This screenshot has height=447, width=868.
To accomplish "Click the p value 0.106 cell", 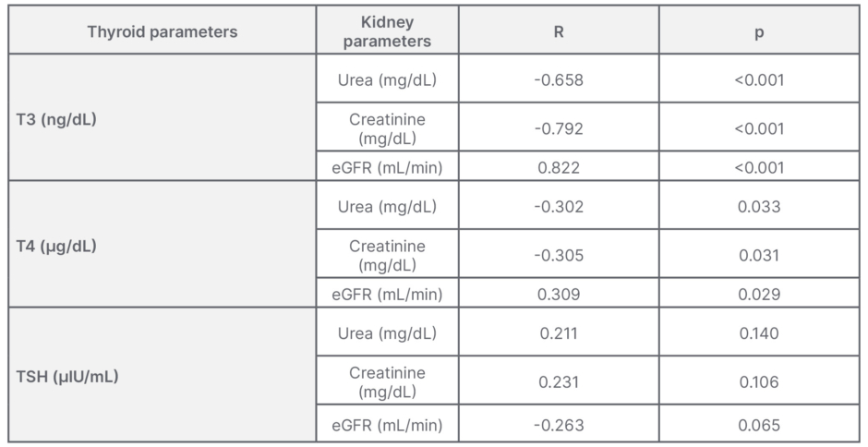I will click(x=759, y=381).
